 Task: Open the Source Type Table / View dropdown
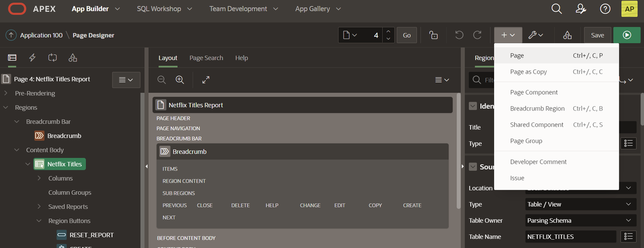[x=580, y=204]
